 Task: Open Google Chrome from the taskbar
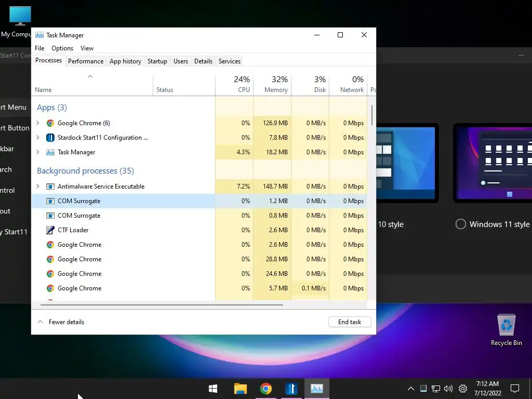[x=265, y=389]
